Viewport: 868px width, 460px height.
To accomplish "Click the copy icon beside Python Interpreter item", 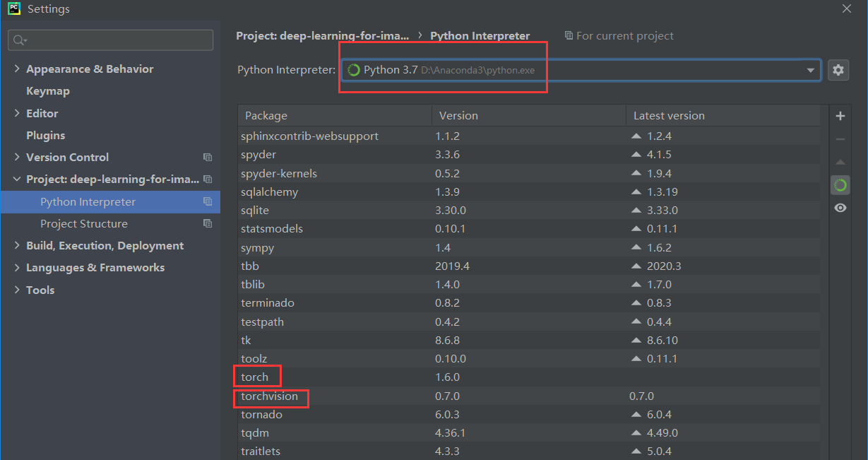I will [208, 201].
